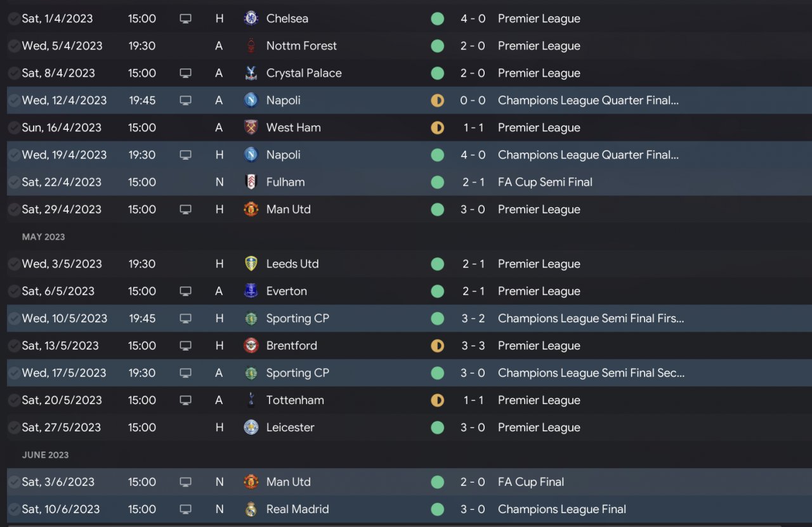Click the Chelsea club badge
Image resolution: width=812 pixels, height=527 pixels.
pyautogui.click(x=251, y=18)
